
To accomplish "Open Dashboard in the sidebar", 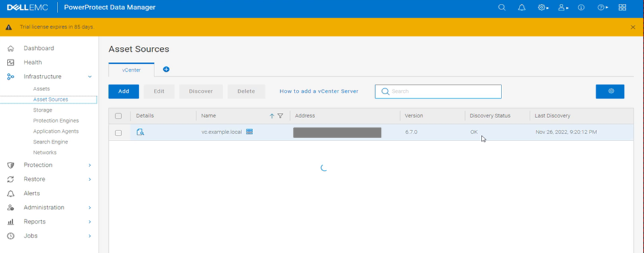I will click(x=39, y=48).
